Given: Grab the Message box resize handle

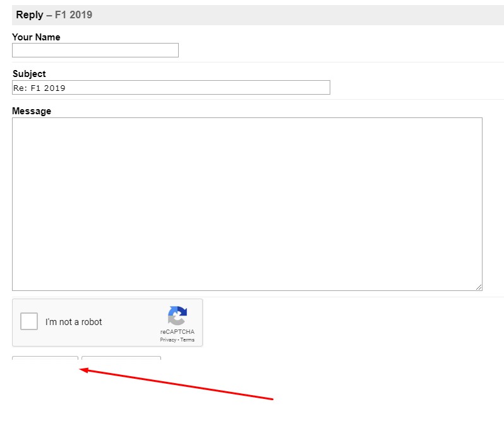Looking at the screenshot, I should click(x=479, y=287).
